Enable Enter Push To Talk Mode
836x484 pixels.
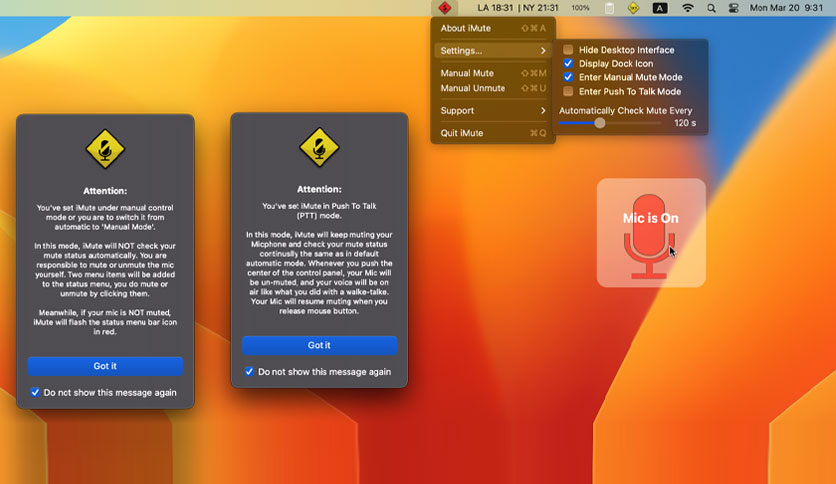point(568,91)
